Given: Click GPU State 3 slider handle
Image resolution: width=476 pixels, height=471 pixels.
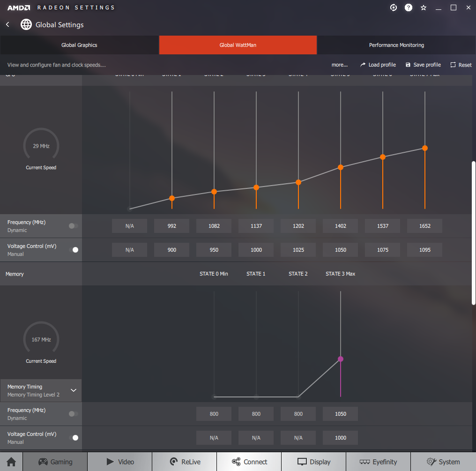Looking at the screenshot, I should pyautogui.click(x=256, y=187).
